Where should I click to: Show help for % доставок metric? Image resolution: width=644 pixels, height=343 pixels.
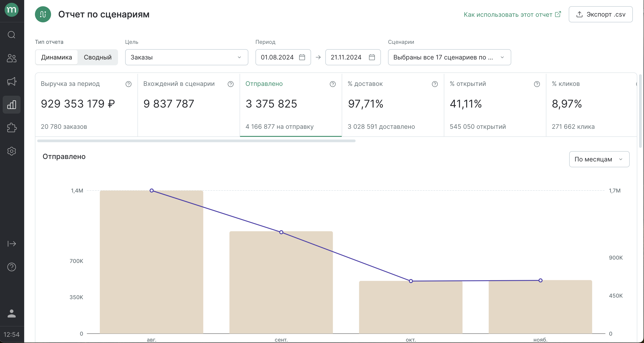[435, 84]
